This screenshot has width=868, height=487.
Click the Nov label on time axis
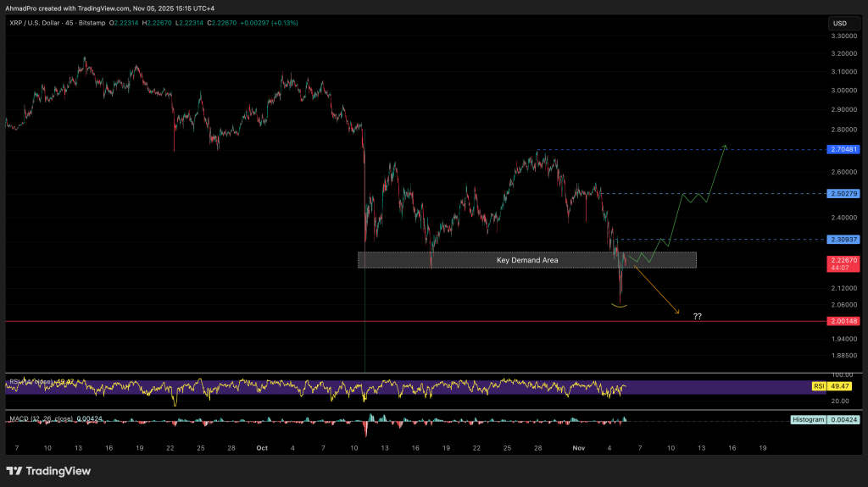click(578, 447)
